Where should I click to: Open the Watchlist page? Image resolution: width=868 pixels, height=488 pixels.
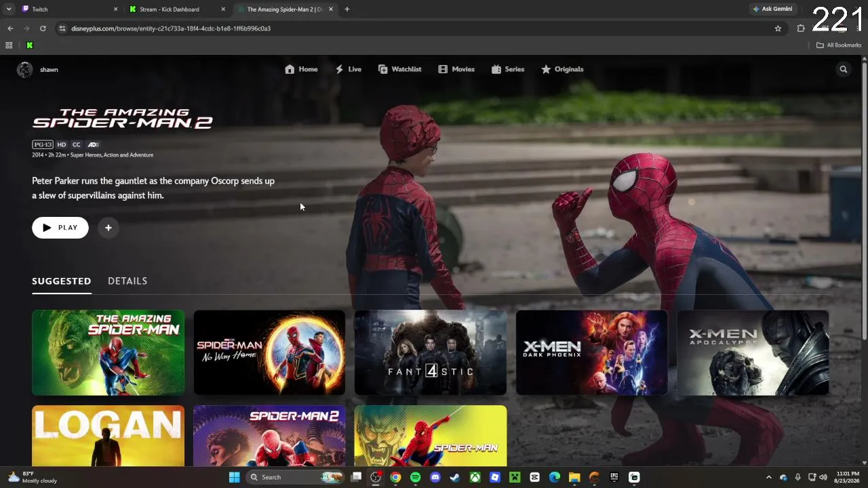pyautogui.click(x=399, y=69)
